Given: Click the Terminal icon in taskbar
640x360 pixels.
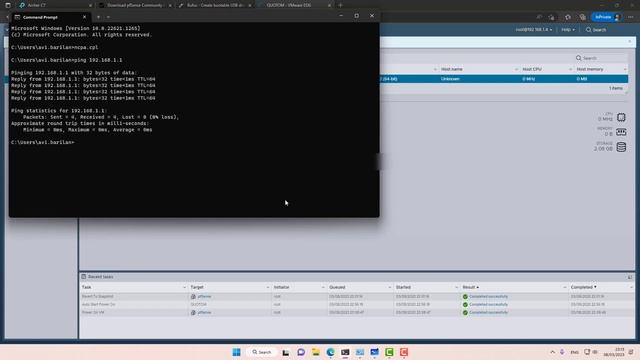Looking at the screenshot, I should [345, 352].
